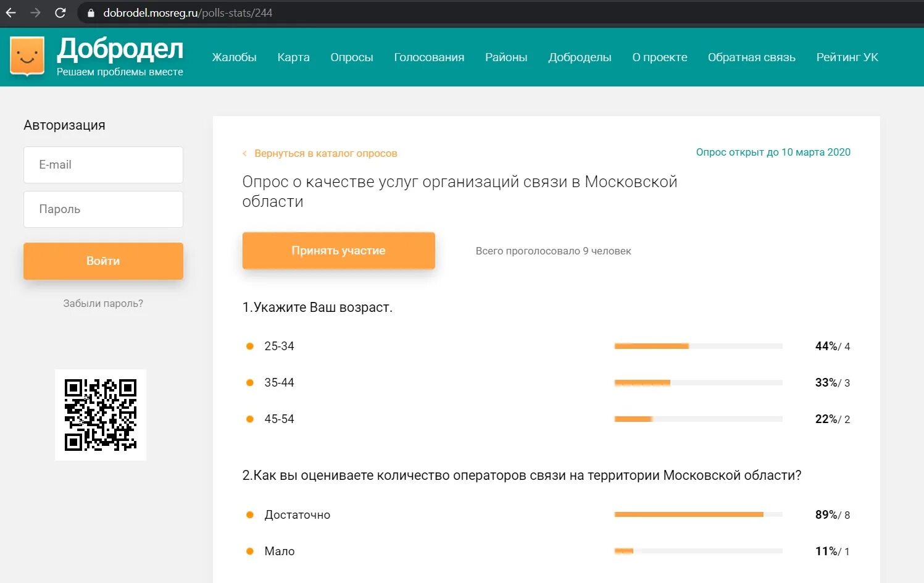Click the Авторизация heading
924x583 pixels.
click(x=64, y=125)
